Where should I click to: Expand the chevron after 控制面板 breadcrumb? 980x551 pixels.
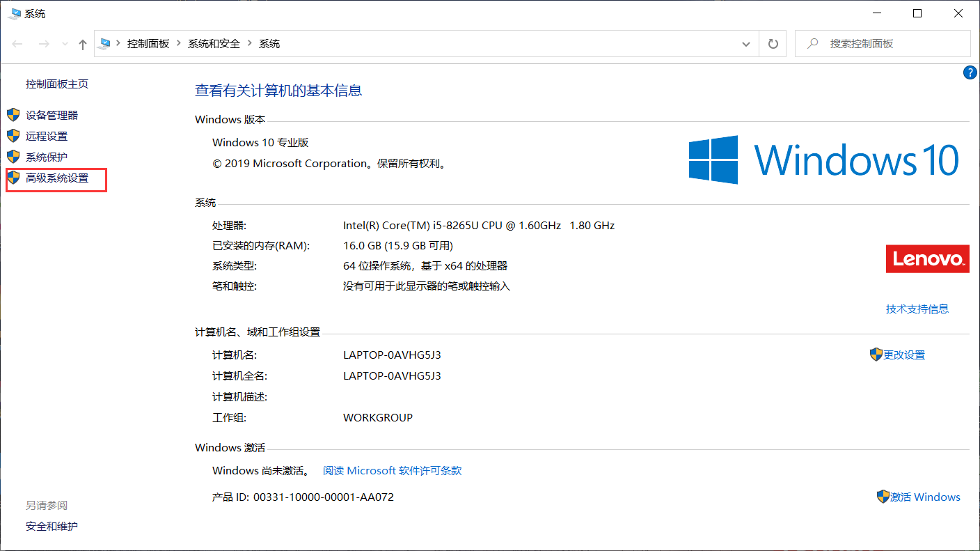click(179, 43)
